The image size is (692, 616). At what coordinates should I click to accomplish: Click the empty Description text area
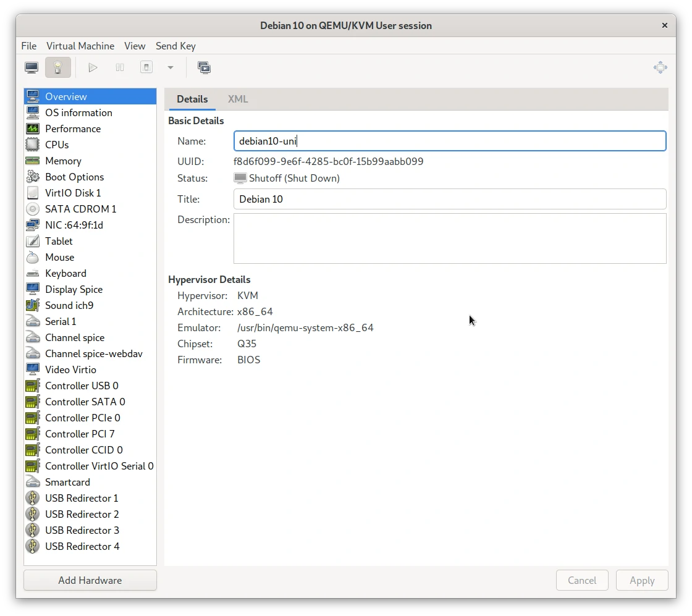tap(450, 238)
